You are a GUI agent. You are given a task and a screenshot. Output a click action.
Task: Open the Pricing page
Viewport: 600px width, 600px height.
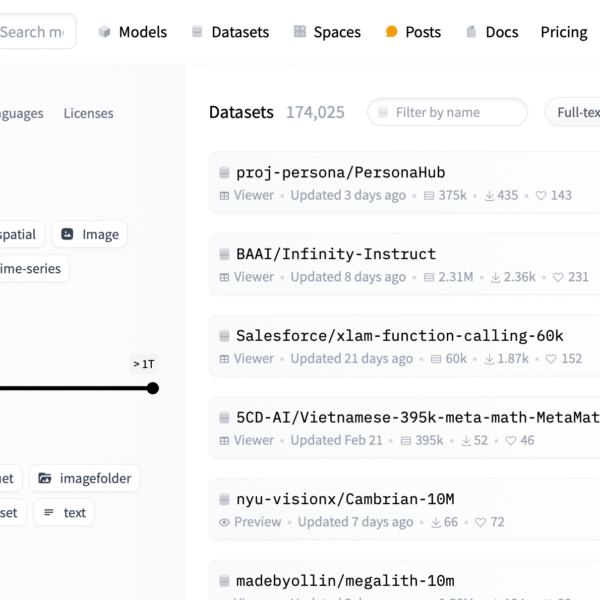[x=564, y=32]
